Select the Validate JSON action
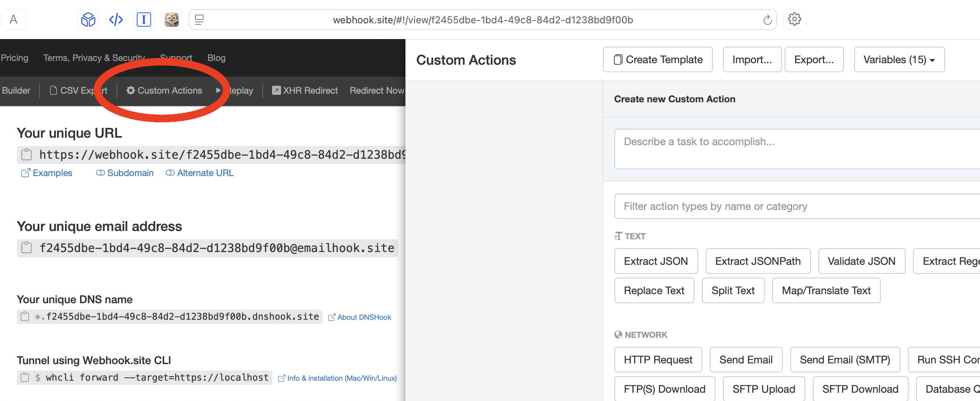 [x=861, y=261]
